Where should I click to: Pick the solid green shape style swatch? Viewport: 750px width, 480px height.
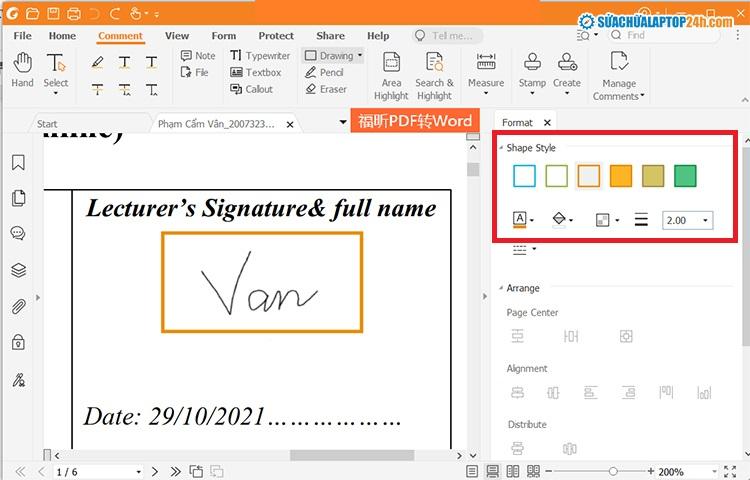click(x=685, y=175)
